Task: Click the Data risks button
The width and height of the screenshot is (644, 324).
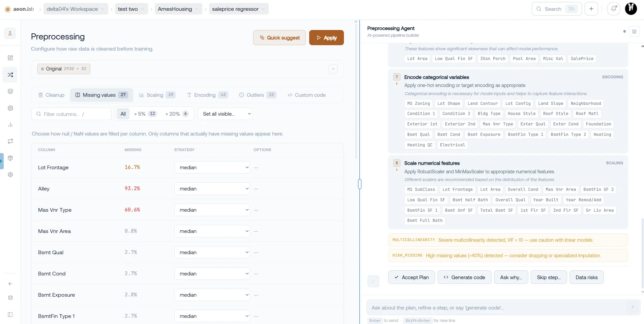Action: (586, 277)
